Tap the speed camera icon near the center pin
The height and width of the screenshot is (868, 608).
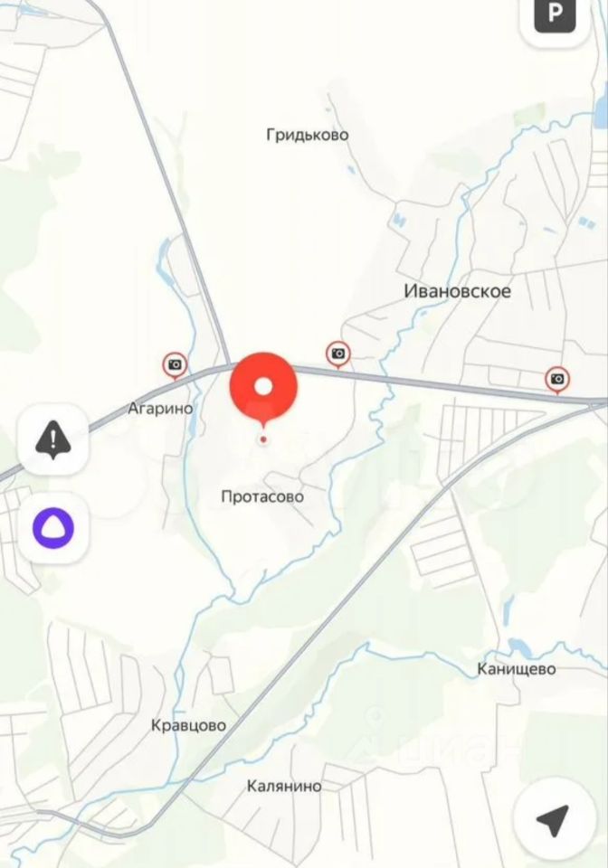point(337,354)
